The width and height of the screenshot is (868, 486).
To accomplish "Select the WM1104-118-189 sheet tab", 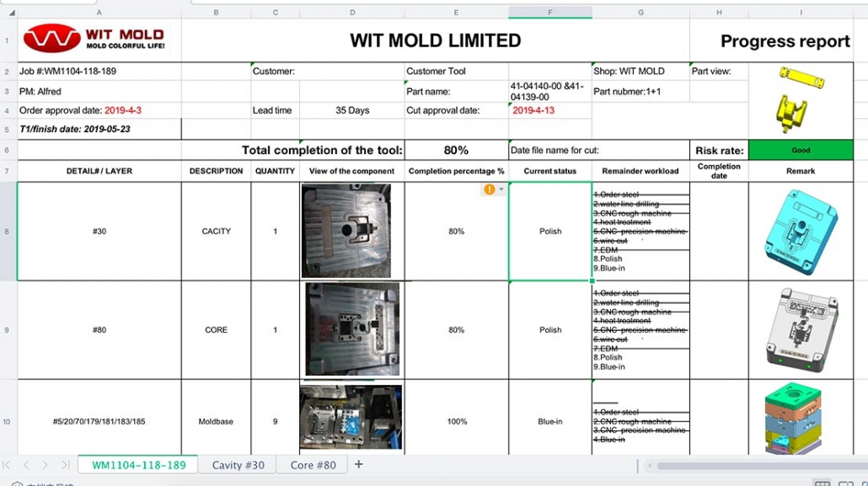I will [x=138, y=464].
